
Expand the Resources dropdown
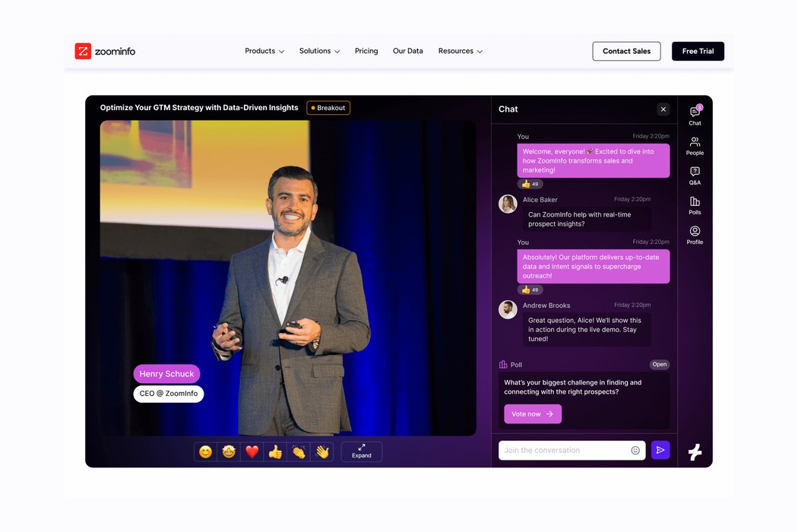460,51
